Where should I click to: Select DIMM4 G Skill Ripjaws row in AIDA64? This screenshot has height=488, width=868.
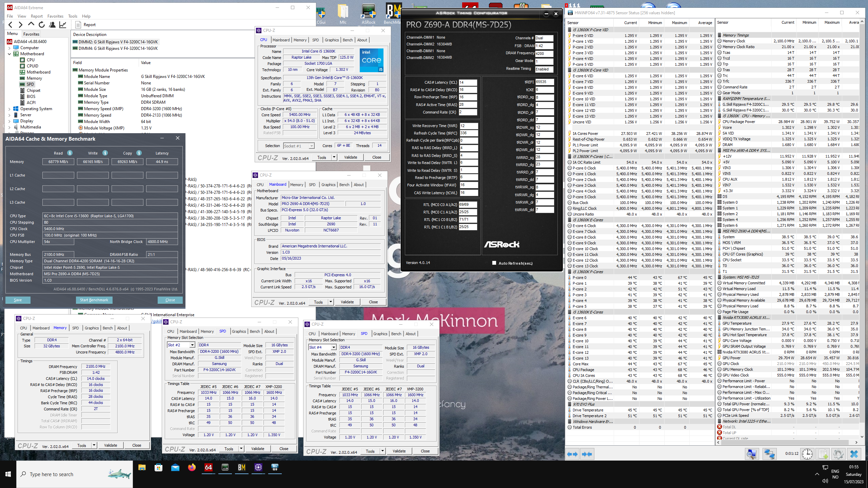coord(115,48)
